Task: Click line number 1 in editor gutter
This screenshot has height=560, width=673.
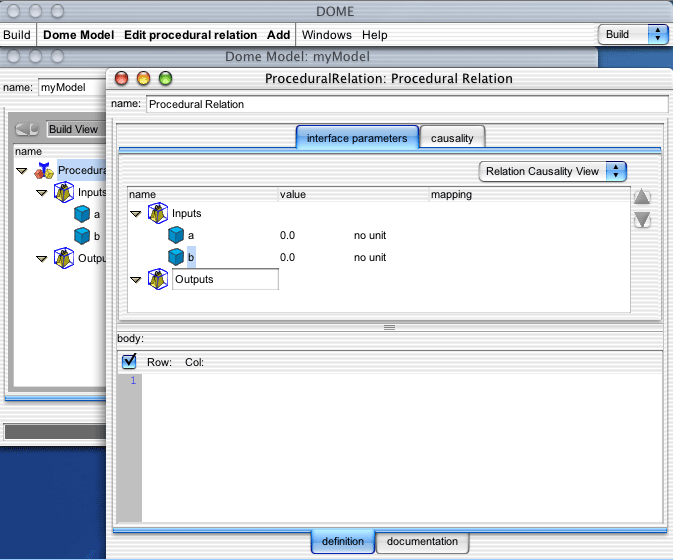Action: coord(133,380)
